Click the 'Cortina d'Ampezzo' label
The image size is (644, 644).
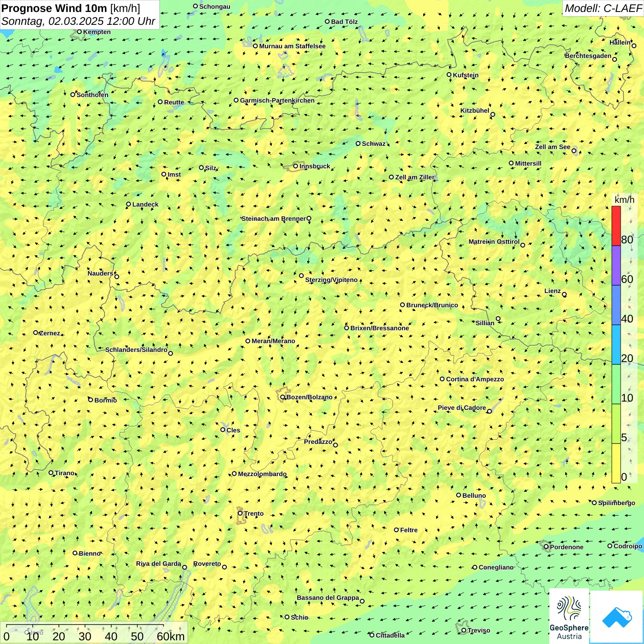tap(475, 379)
